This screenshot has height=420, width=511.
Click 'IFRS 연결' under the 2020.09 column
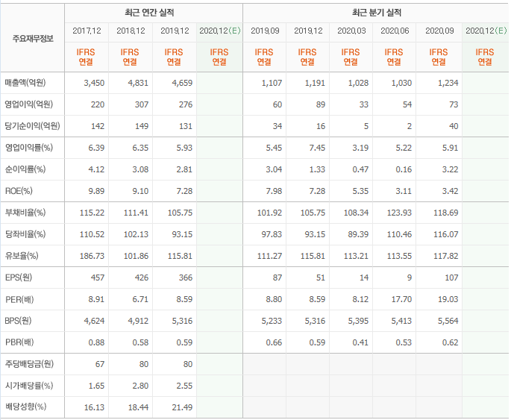pos(439,57)
